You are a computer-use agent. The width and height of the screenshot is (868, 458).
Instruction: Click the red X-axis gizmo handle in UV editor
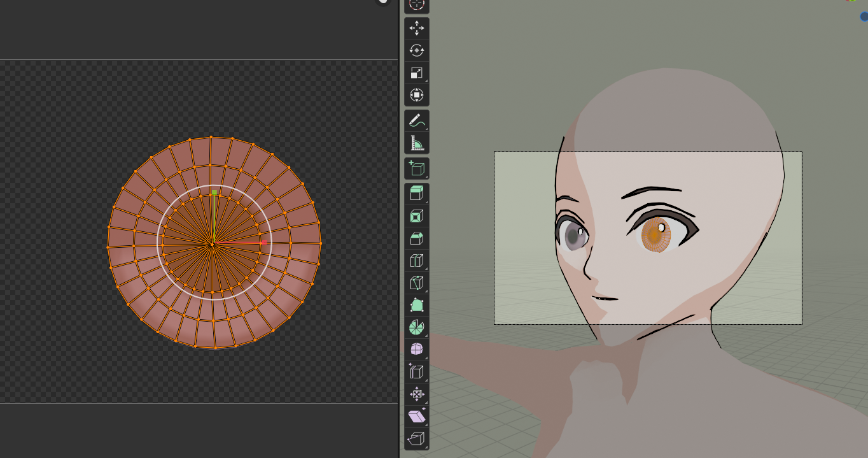point(263,243)
